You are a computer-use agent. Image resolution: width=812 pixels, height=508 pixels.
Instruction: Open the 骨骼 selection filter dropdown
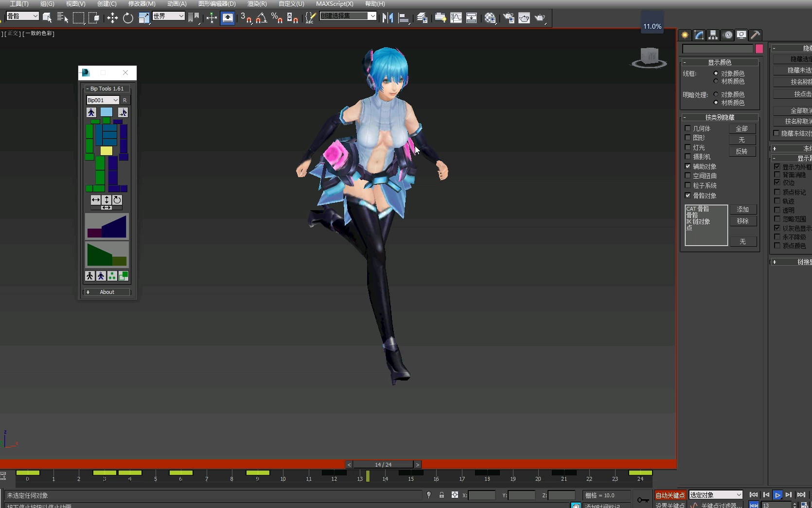tap(22, 16)
